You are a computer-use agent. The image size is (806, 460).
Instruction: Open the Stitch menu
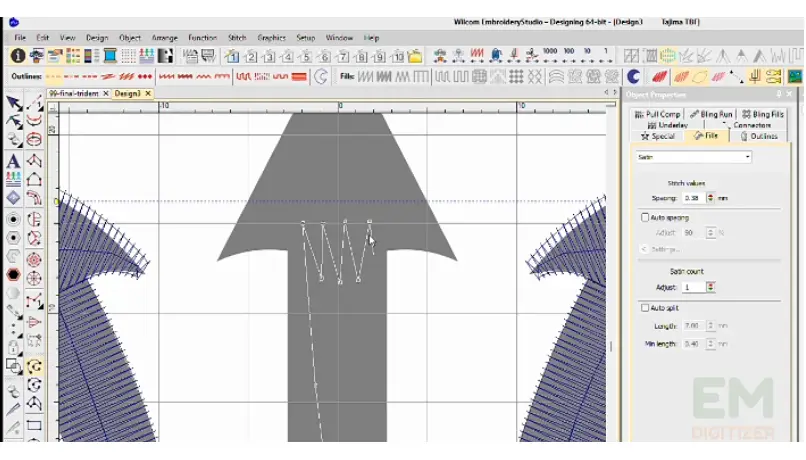(x=237, y=38)
